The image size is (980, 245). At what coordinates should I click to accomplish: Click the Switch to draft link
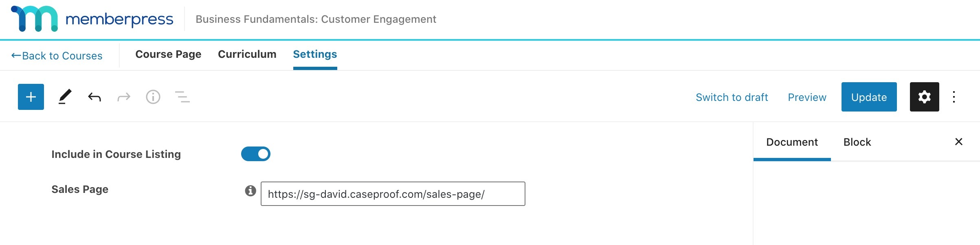[732, 97]
